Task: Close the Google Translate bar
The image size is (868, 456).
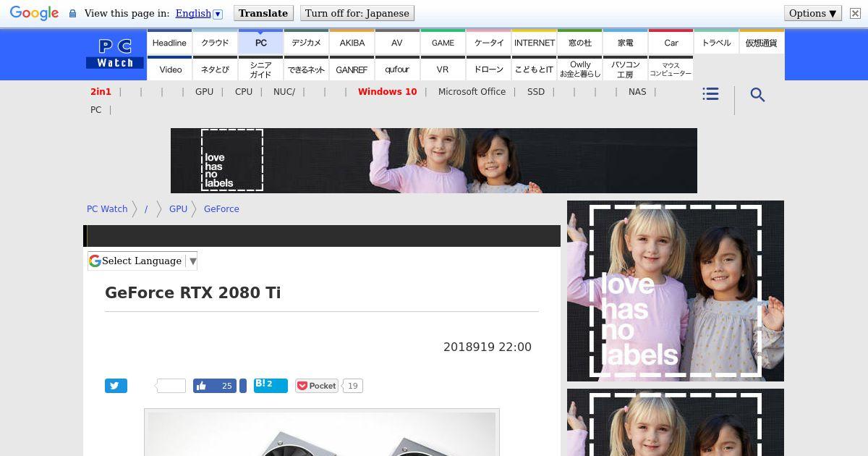Action: pyautogui.click(x=855, y=13)
